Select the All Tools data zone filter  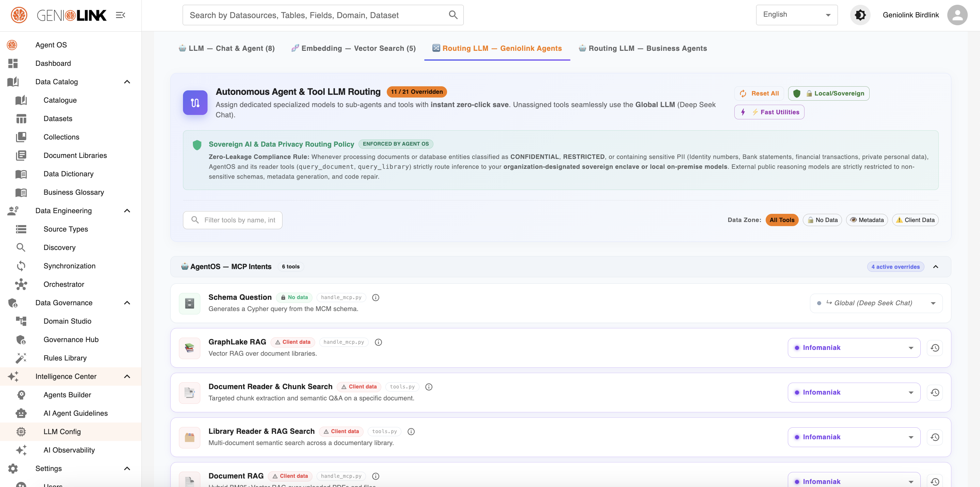pos(782,220)
